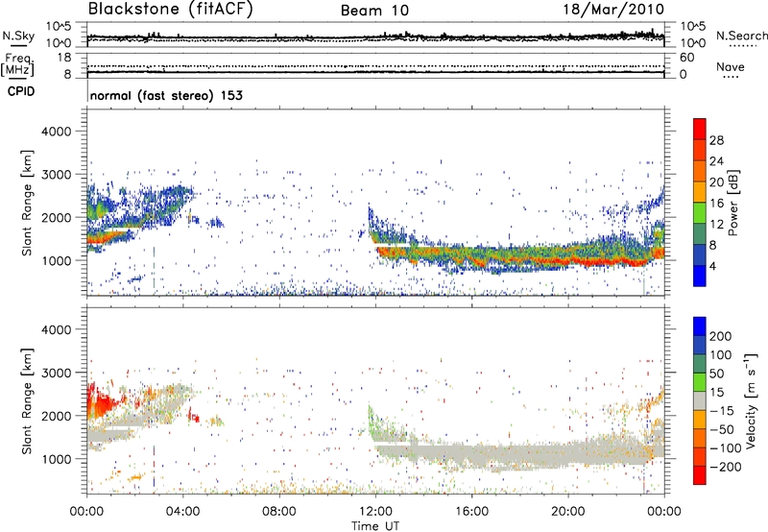The image size is (768, 532).
Task: Click the 'N.Sky' legend label
Action: tap(18, 36)
